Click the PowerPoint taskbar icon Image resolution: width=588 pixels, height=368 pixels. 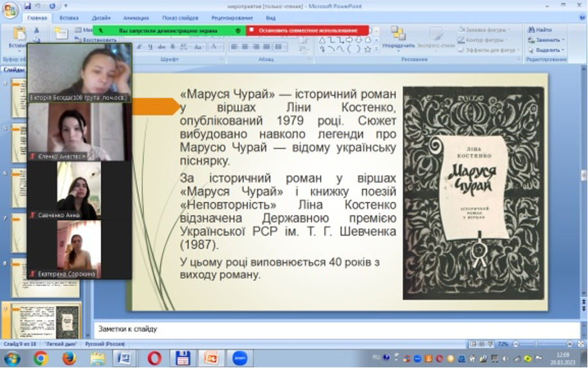click(x=210, y=358)
